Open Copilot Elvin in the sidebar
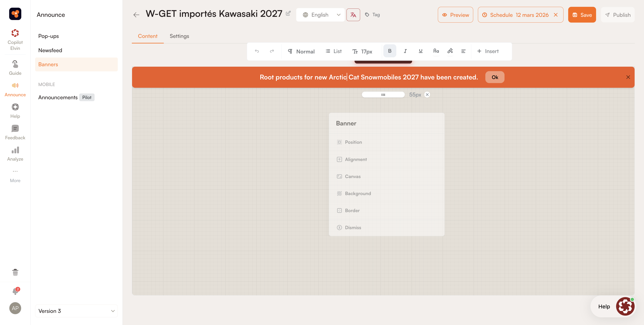The image size is (644, 325). [x=15, y=40]
